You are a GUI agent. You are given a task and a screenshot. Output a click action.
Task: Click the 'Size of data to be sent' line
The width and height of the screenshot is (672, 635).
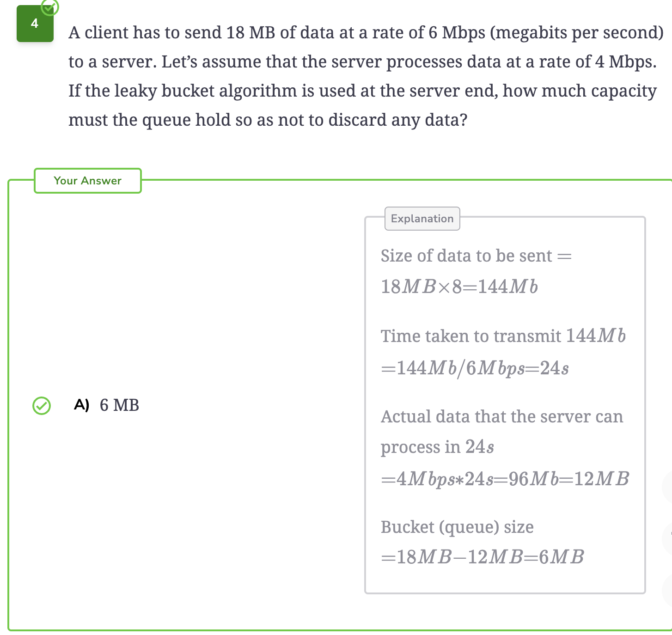[x=476, y=256]
